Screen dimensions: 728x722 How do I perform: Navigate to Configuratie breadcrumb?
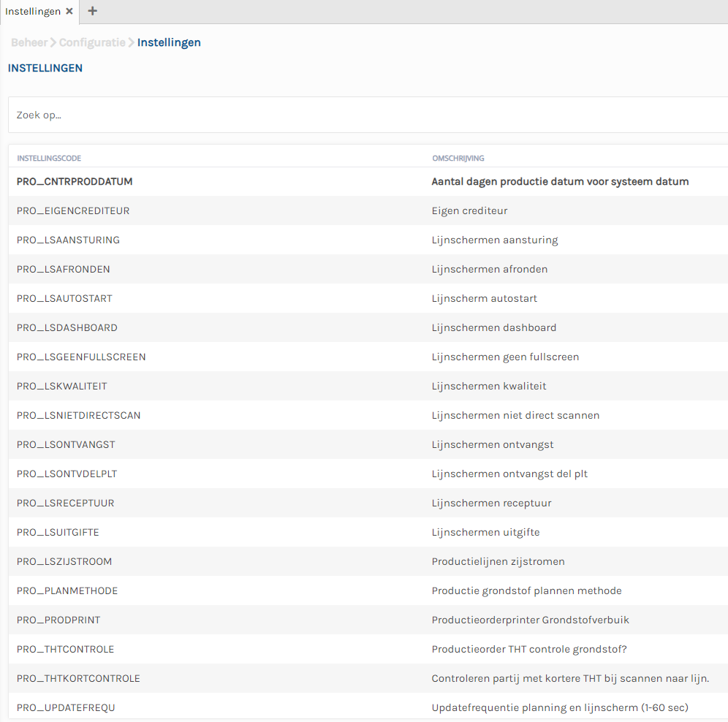pyautogui.click(x=92, y=42)
